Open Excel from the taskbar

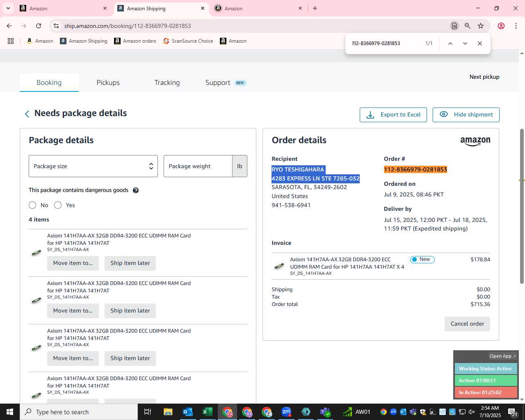tap(208, 412)
